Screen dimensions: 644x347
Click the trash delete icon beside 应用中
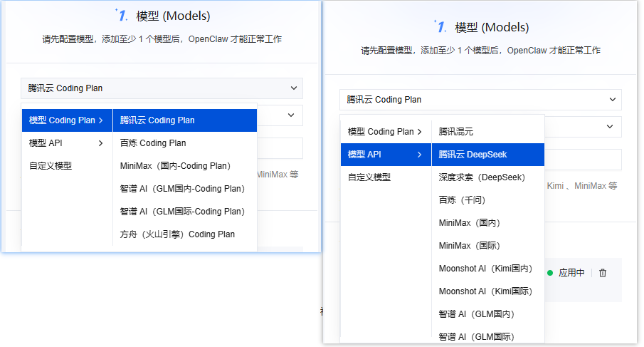tap(603, 273)
